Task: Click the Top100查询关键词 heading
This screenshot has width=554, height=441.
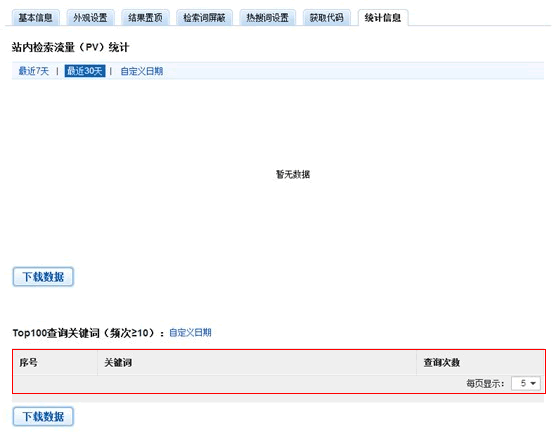Action: click(88, 333)
